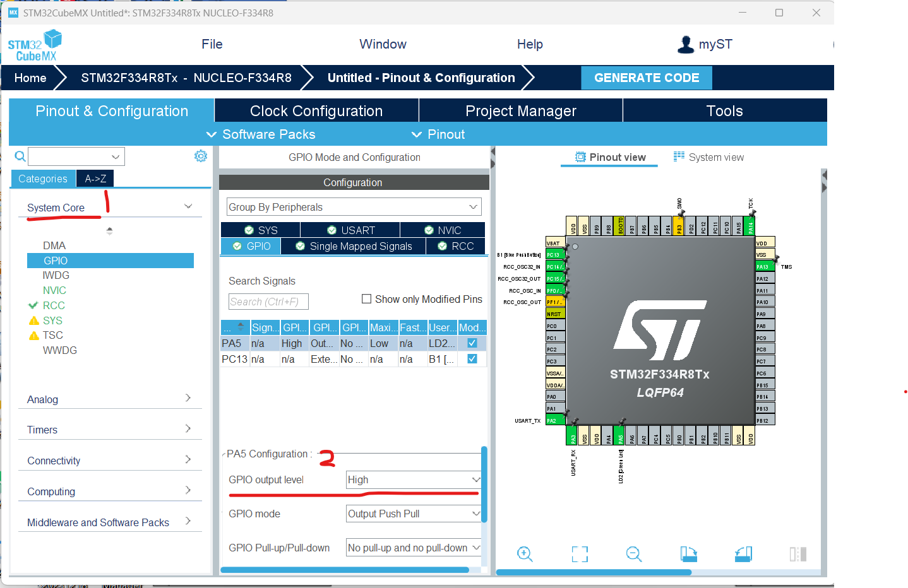This screenshot has width=908, height=588.
Task: Open the GPIO mode dropdown
Action: click(414, 514)
